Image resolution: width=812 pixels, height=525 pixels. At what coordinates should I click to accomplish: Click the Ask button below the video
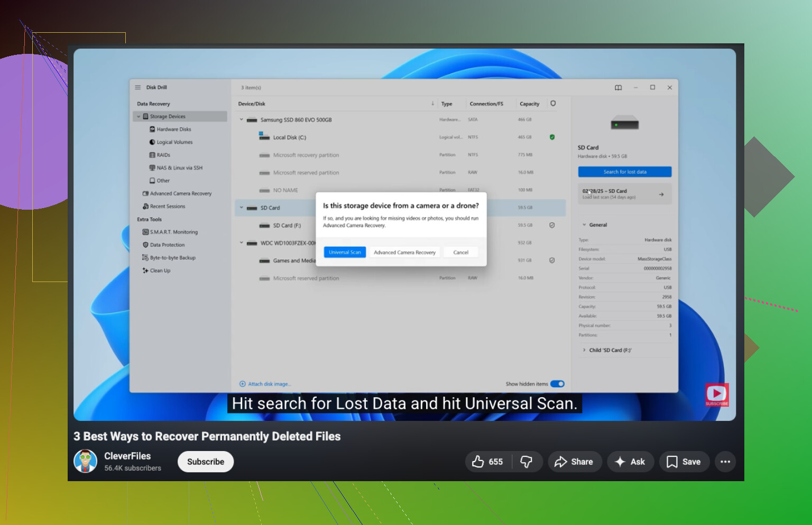tap(630, 462)
